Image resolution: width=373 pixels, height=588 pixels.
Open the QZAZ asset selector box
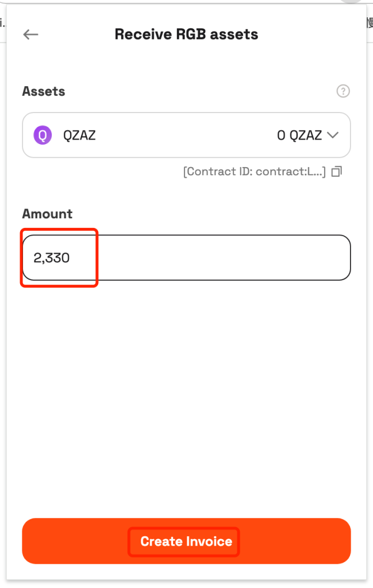186,135
